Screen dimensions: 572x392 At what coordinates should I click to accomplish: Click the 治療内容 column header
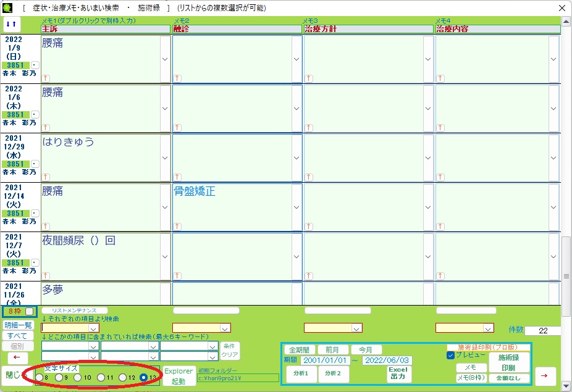(498, 29)
